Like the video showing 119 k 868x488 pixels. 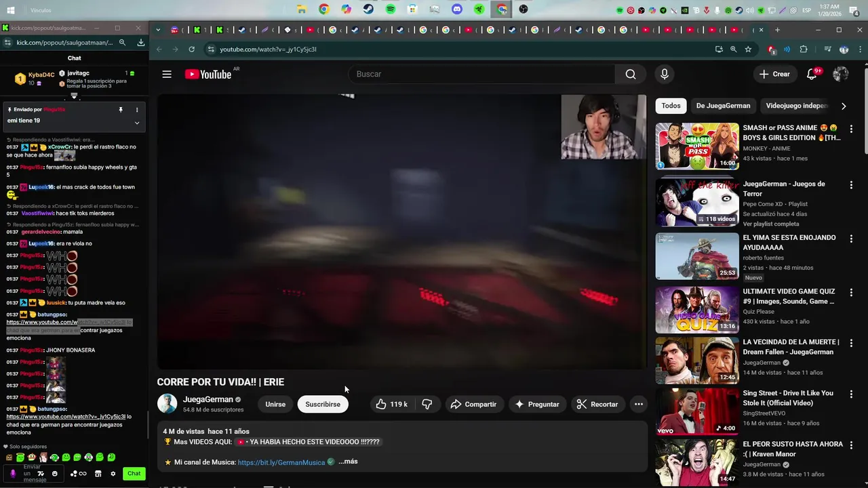click(392, 404)
